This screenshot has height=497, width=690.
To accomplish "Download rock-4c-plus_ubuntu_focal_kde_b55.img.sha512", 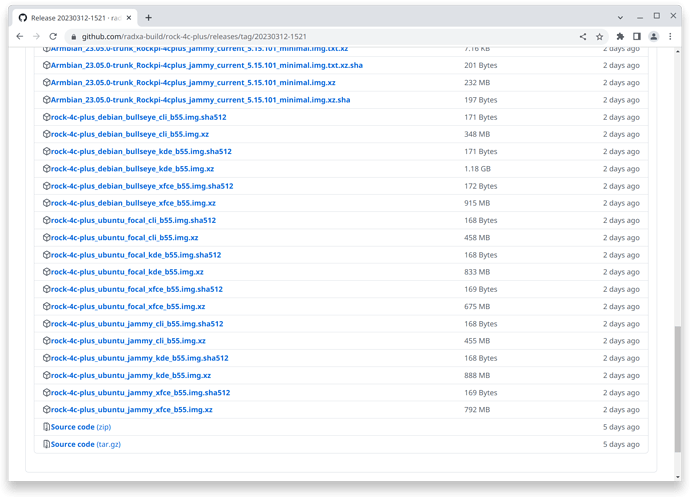I will [x=136, y=255].
